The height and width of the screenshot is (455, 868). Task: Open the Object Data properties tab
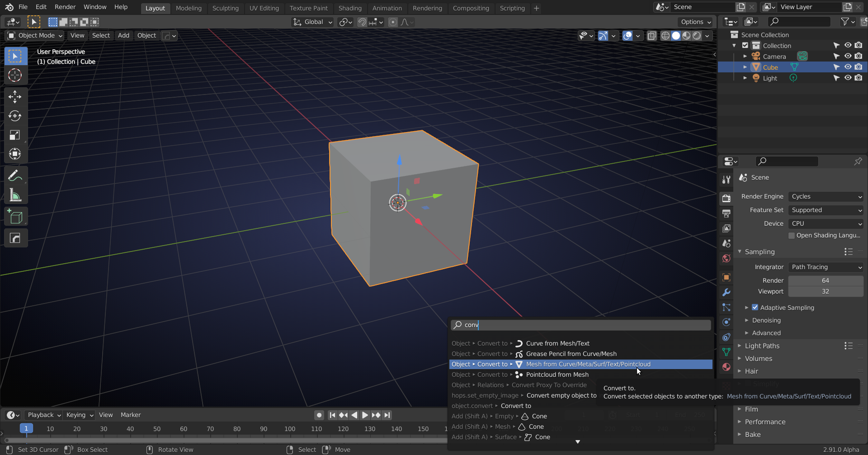click(x=726, y=352)
